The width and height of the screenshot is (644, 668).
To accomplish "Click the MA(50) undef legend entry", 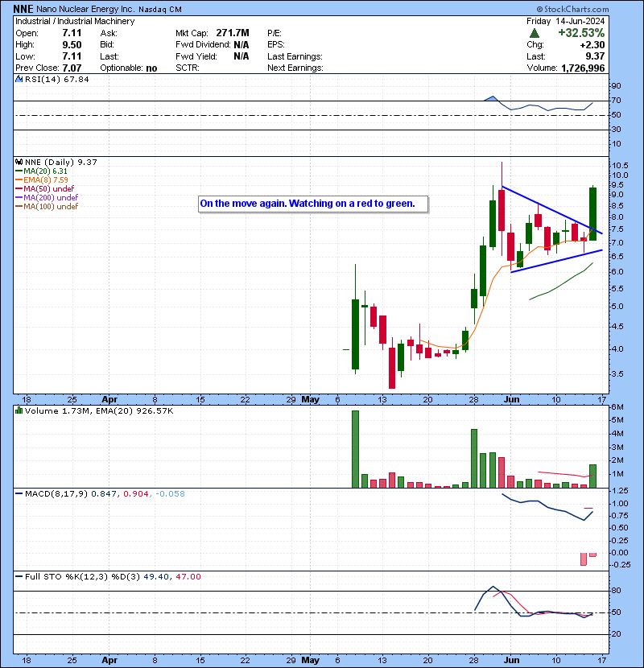I will (x=44, y=188).
